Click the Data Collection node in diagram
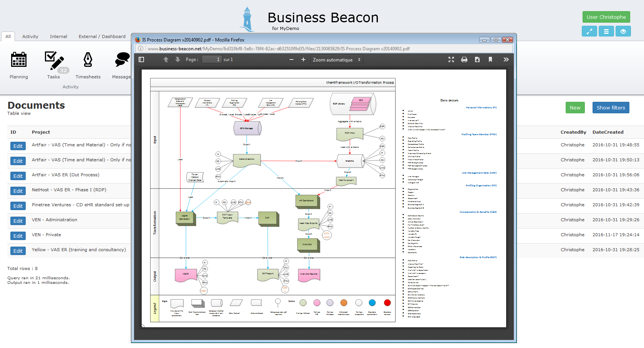The width and height of the screenshot is (644, 348). coord(247,160)
